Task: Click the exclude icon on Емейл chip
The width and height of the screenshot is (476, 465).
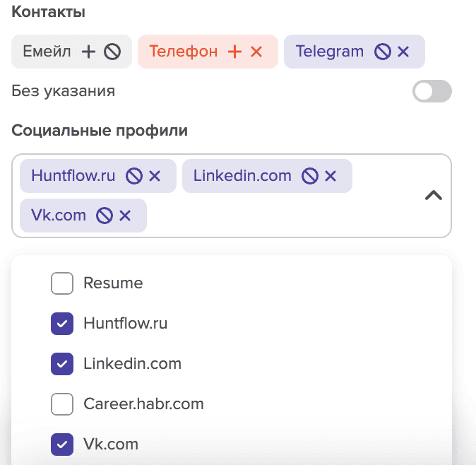Action: [x=112, y=52]
